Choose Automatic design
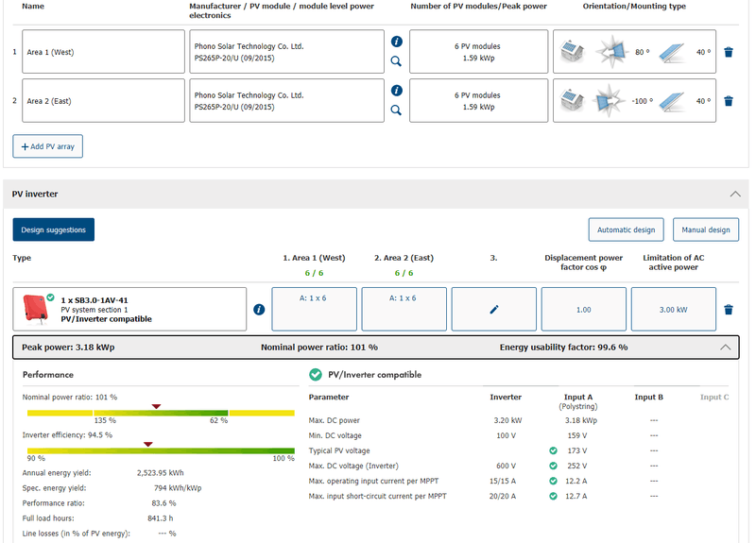756x543 pixels. coord(625,229)
